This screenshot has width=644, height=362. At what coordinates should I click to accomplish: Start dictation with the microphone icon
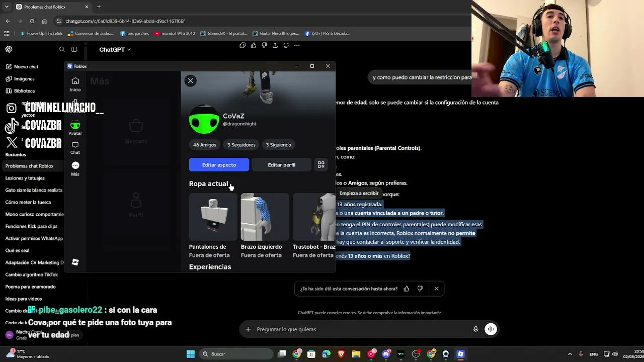tap(475, 329)
